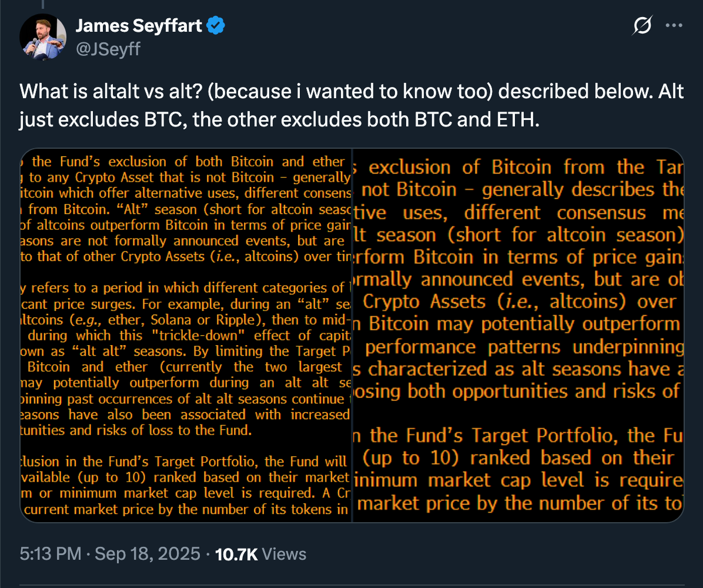Image resolution: width=703 pixels, height=588 pixels.
Task: Click the tweet line 'just excludes BTC'
Action: [x=279, y=119]
